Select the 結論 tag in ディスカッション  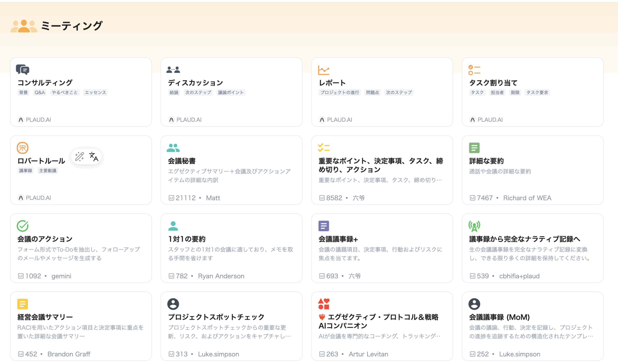[x=174, y=92]
